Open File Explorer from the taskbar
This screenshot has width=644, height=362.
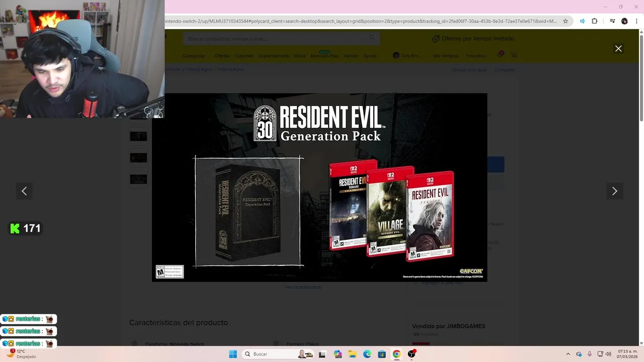click(353, 354)
